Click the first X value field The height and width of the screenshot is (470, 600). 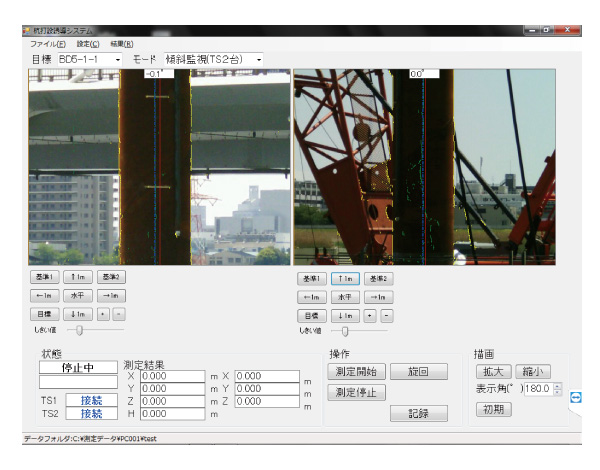coord(173,376)
